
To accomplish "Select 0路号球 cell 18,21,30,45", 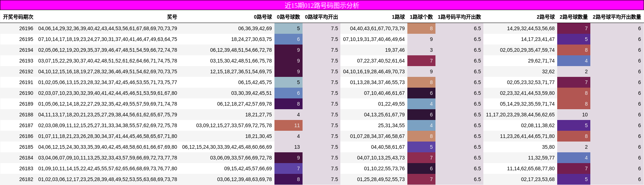I will pos(259,136).
